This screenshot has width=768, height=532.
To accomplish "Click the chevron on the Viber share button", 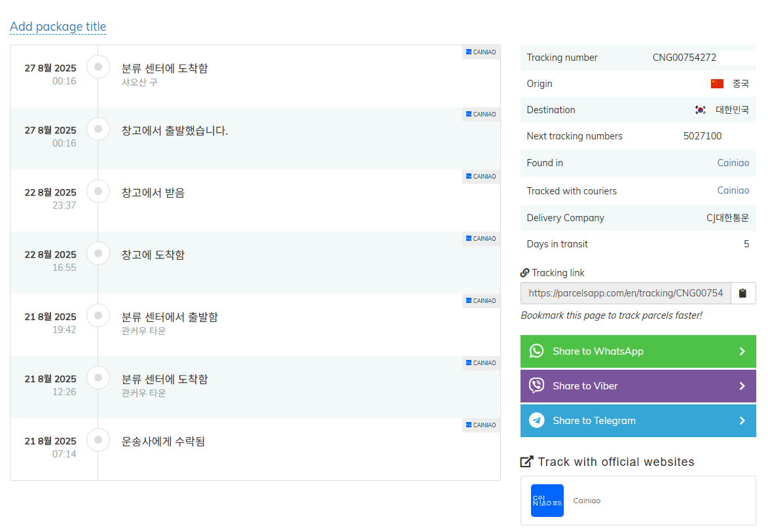I will point(742,386).
